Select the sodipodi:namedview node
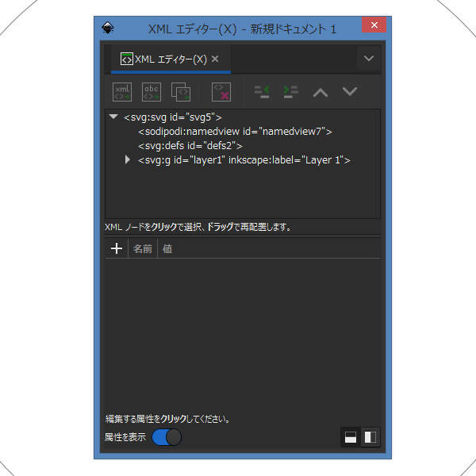 pyautogui.click(x=235, y=132)
